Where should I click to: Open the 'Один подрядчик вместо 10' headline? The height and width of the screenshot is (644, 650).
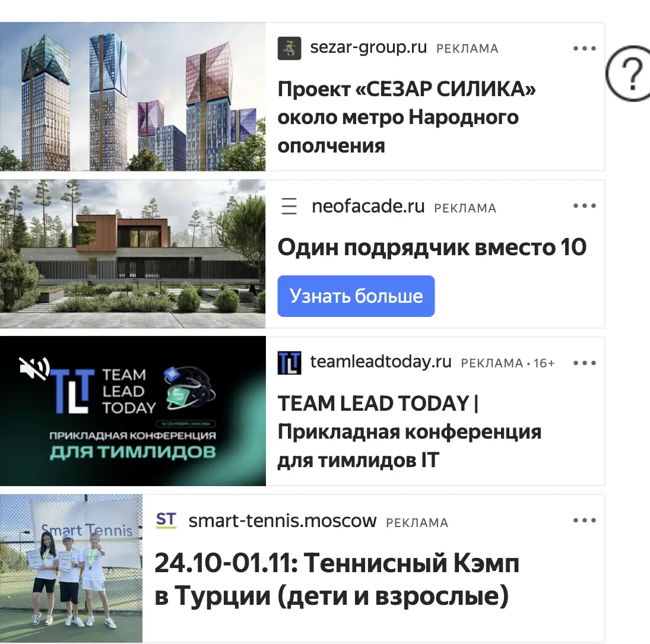pyautogui.click(x=432, y=248)
